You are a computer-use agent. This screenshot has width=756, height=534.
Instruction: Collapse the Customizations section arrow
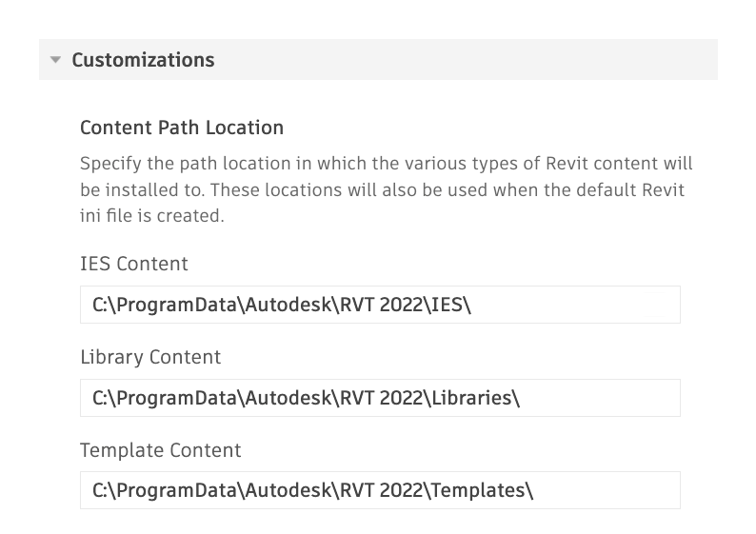pos(55,60)
